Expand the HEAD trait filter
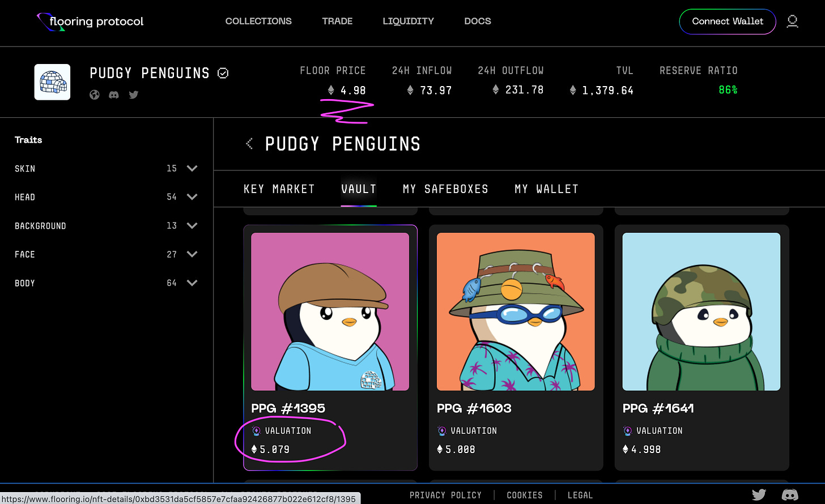 coord(192,197)
